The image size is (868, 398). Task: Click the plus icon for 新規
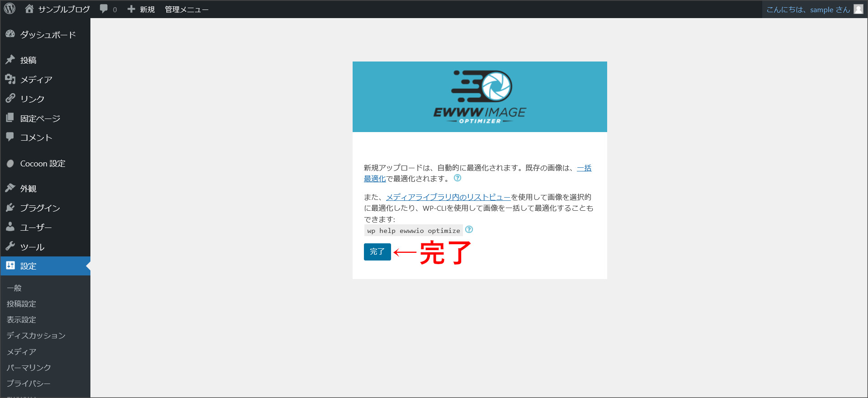[131, 9]
